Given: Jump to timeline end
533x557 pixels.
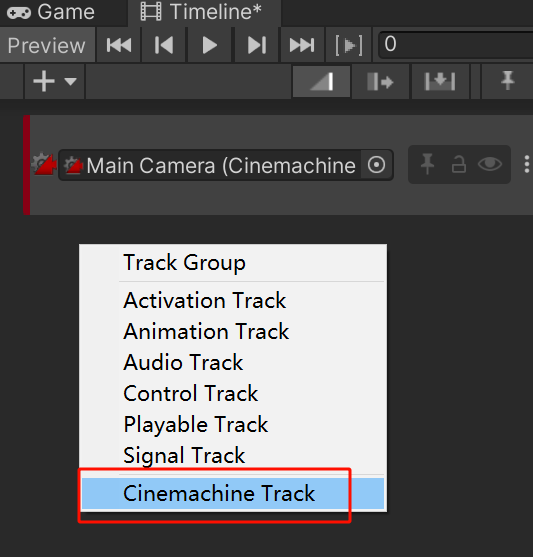Looking at the screenshot, I should pos(302,45).
